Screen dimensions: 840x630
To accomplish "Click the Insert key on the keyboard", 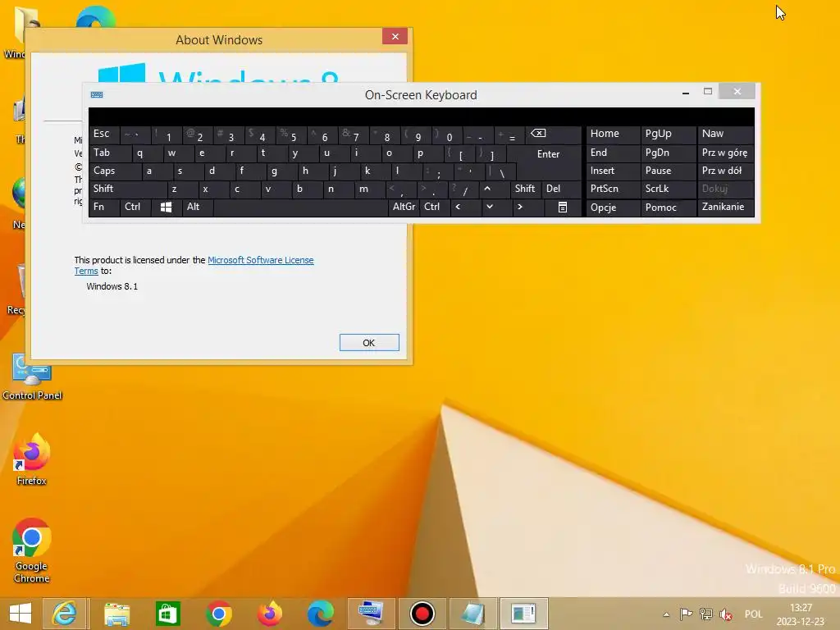I will (x=613, y=171).
